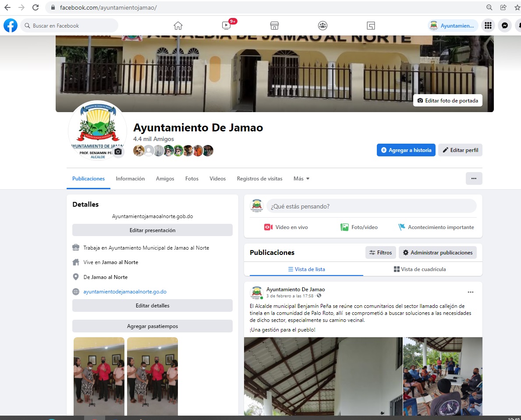Open Ayuntamien... profile button in top bar
The image size is (521, 420).
pos(453,25)
